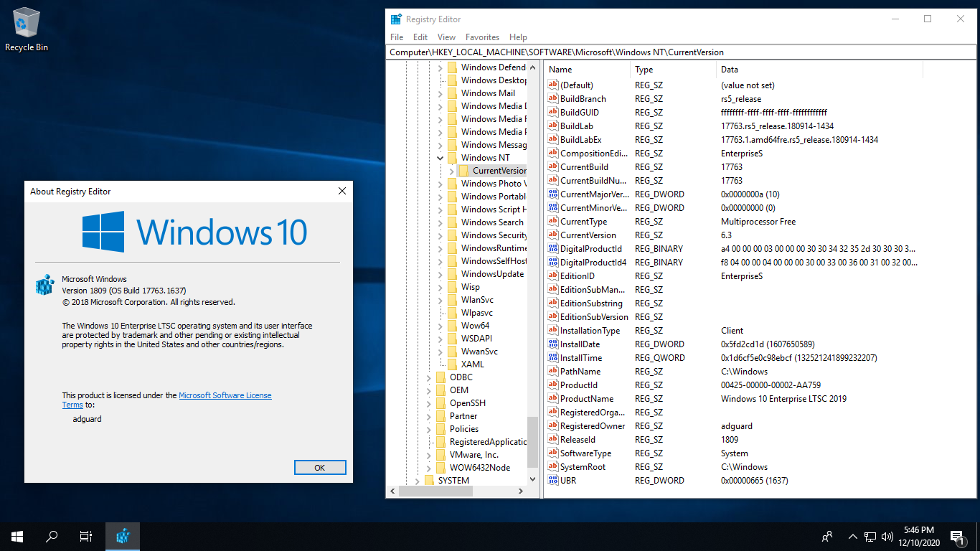Screen dimensions: 980x551
Task: Click the DigitalProductId binary value icon
Action: (x=552, y=248)
